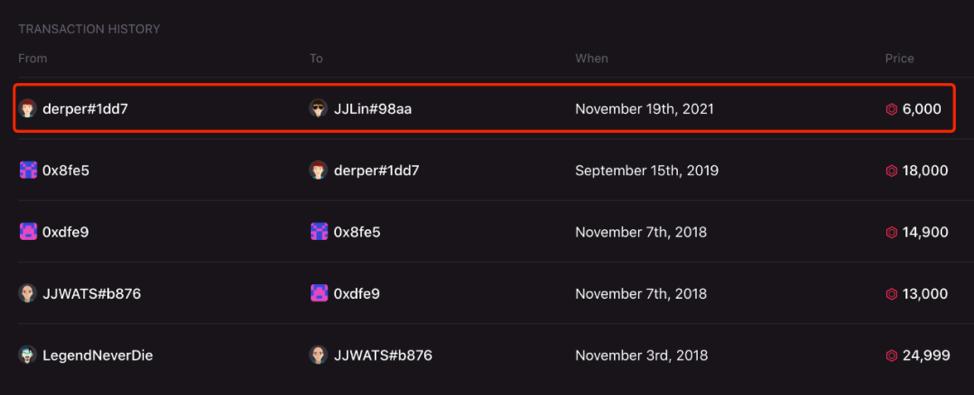Click the From column header
This screenshot has width=974, height=395.
[x=32, y=58]
